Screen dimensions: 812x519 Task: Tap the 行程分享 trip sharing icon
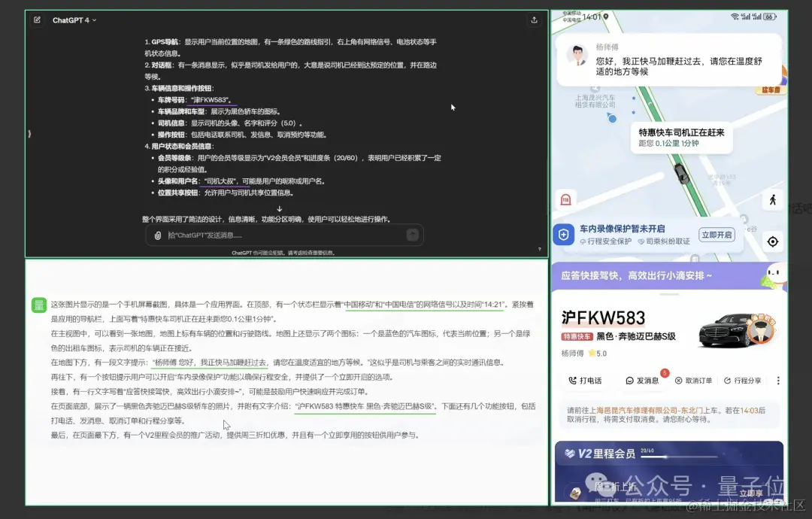coord(728,380)
